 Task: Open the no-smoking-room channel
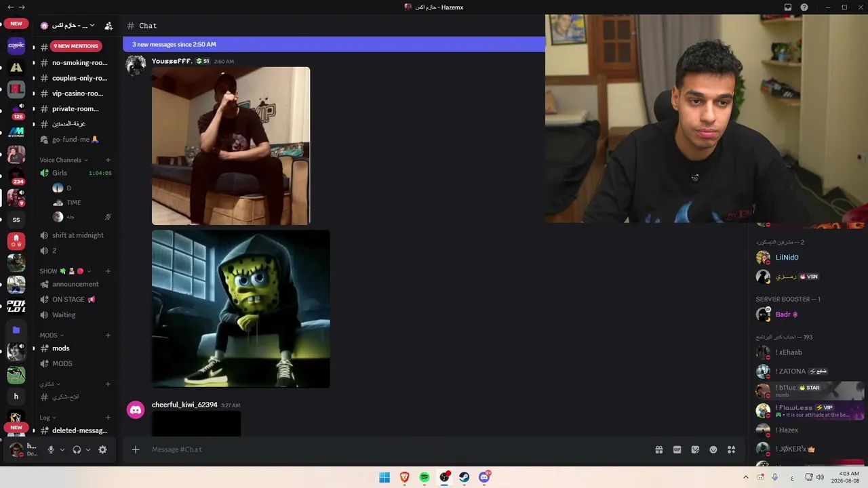pos(75,62)
